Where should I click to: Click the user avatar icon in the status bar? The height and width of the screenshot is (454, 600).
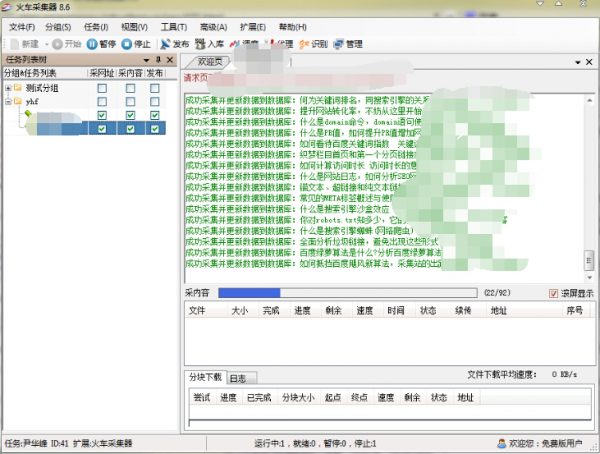[501, 444]
